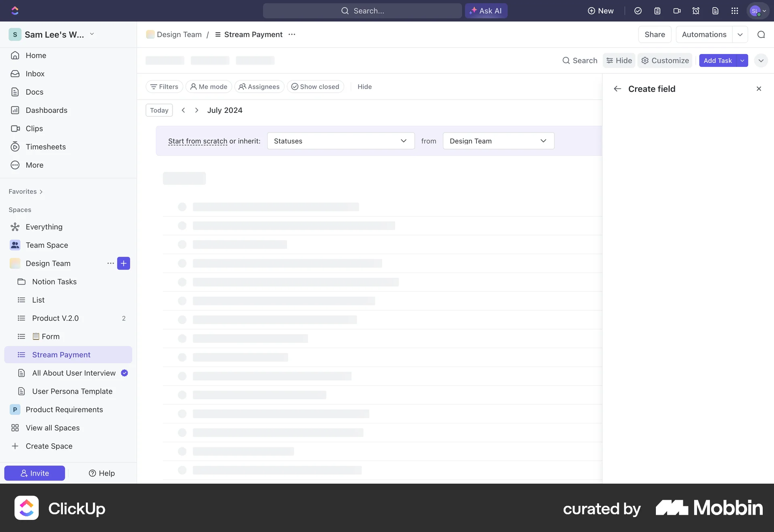Select the checkmark task icon in header
Screen dimensions: 774x532
(638, 10)
